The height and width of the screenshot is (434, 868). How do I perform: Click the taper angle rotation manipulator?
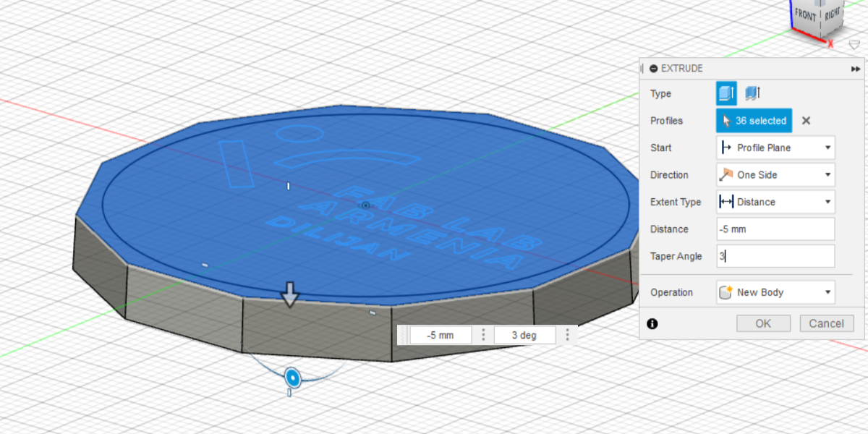(x=292, y=377)
